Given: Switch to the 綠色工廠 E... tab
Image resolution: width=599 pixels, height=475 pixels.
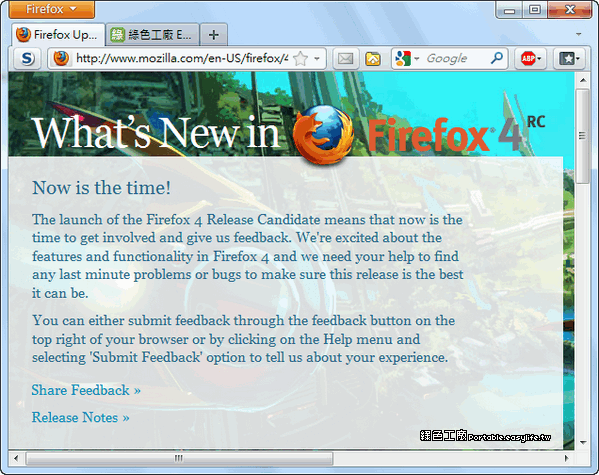Looking at the screenshot, I should point(152,35).
